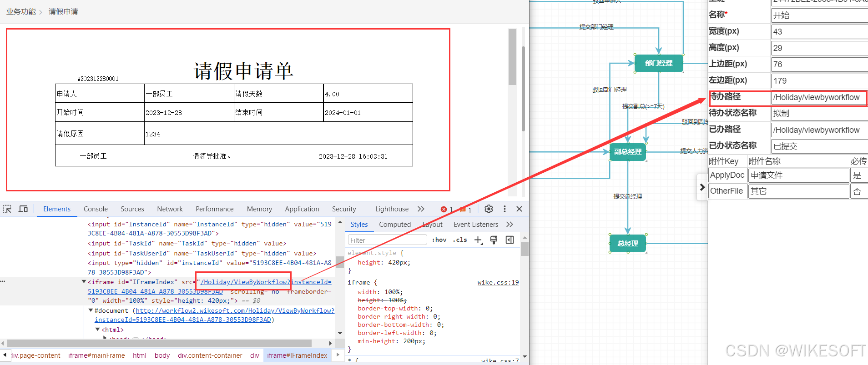The width and height of the screenshot is (868, 365).
Task: Edit the ApplyDoc attachment key field
Action: [728, 175]
